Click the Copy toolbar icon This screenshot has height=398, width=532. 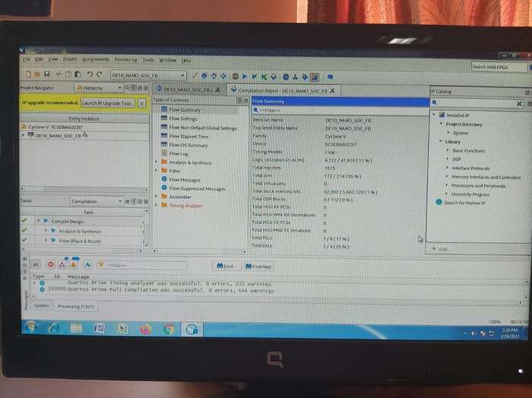[68, 74]
